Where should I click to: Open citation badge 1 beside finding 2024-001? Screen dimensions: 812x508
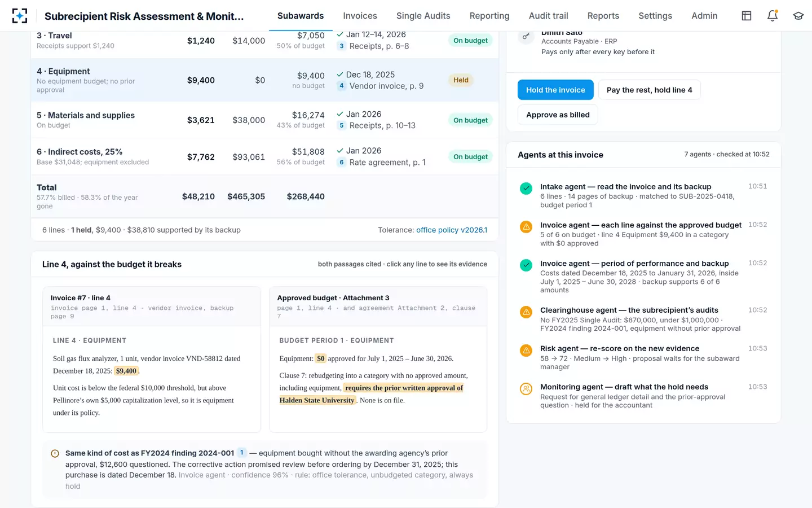click(x=241, y=453)
